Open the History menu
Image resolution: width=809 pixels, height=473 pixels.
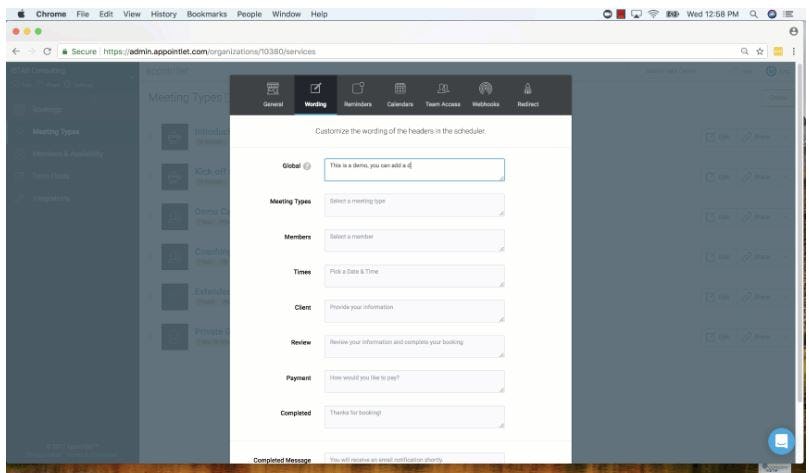[164, 14]
